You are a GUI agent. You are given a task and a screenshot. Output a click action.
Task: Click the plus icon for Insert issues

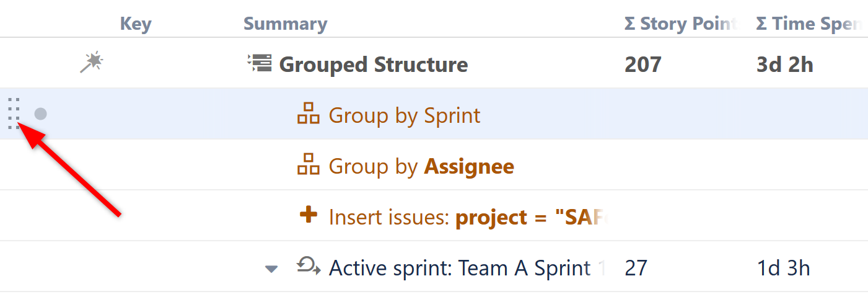click(308, 216)
